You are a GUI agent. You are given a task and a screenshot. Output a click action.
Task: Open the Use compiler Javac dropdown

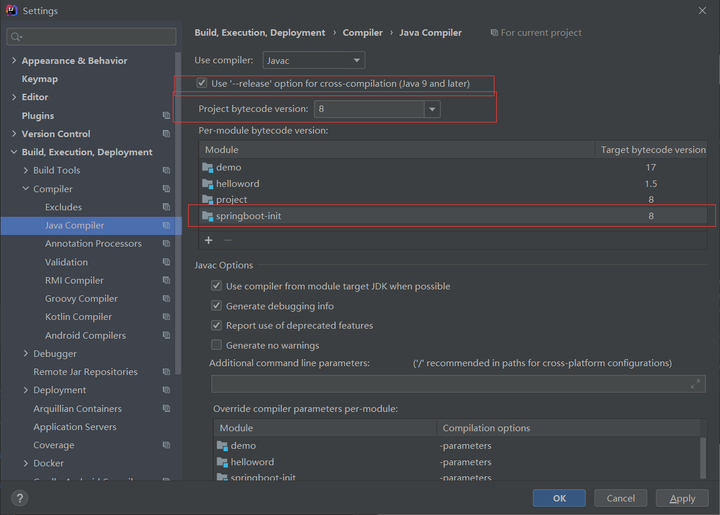[314, 61]
